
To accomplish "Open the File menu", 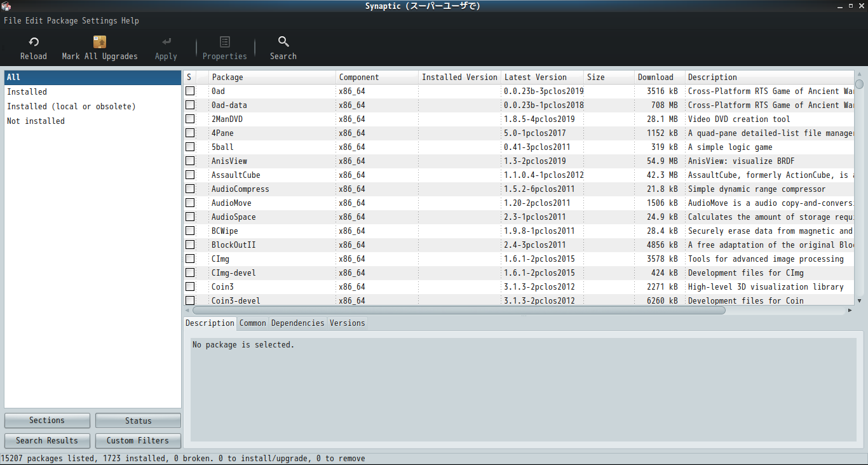I will 13,20.
